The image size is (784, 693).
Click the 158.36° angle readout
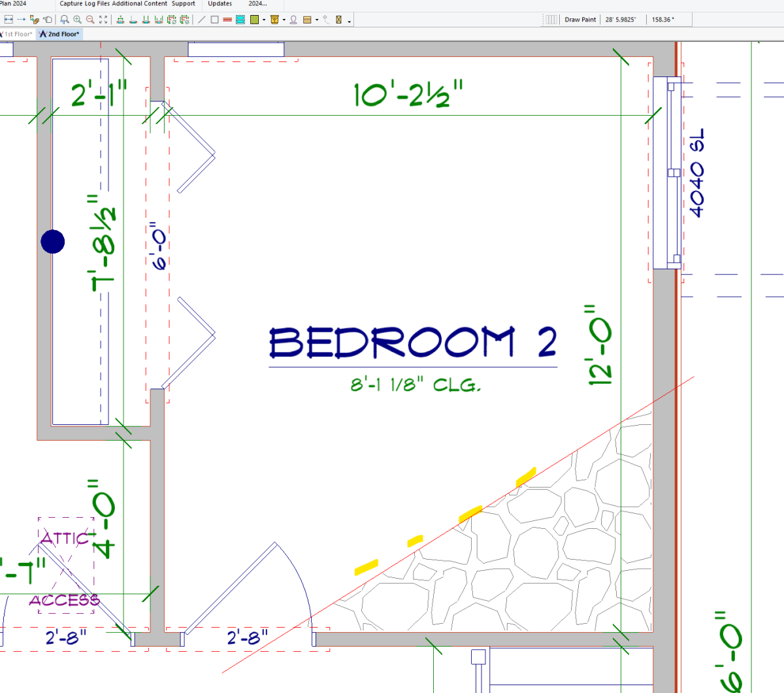662,20
